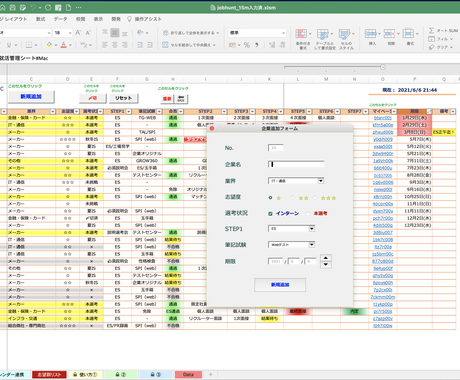Open the 業界 column filter dropdown
Screen dimensions: 460x380
52,111
